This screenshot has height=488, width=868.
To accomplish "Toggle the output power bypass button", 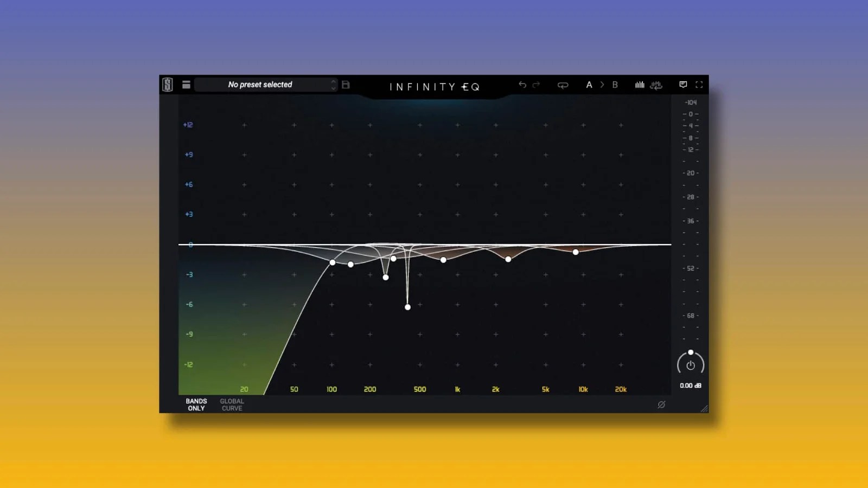I will 691,365.
